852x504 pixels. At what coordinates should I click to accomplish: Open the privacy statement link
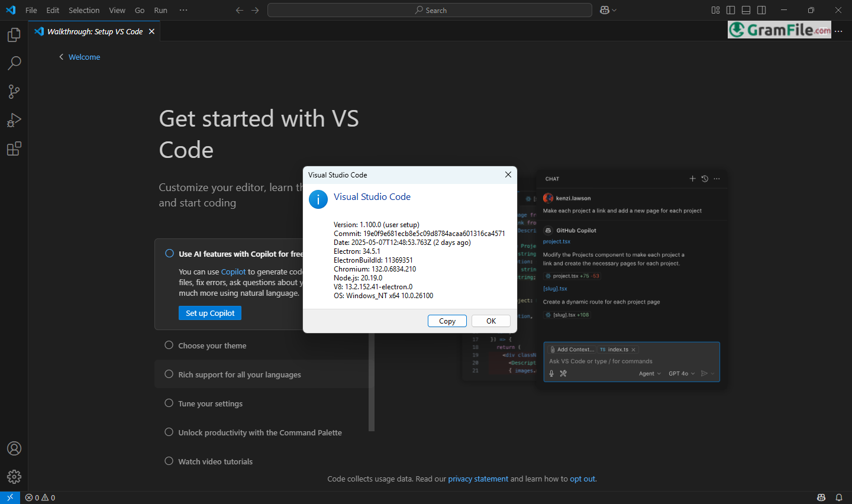click(x=478, y=479)
